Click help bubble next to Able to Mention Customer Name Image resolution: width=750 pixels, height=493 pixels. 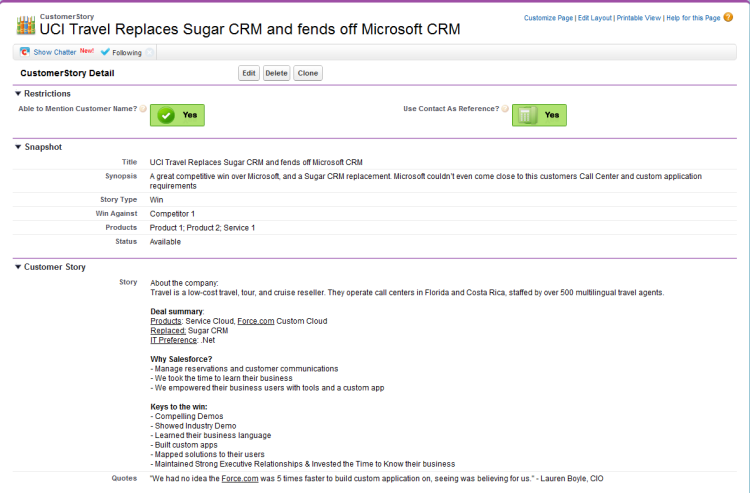(x=143, y=109)
